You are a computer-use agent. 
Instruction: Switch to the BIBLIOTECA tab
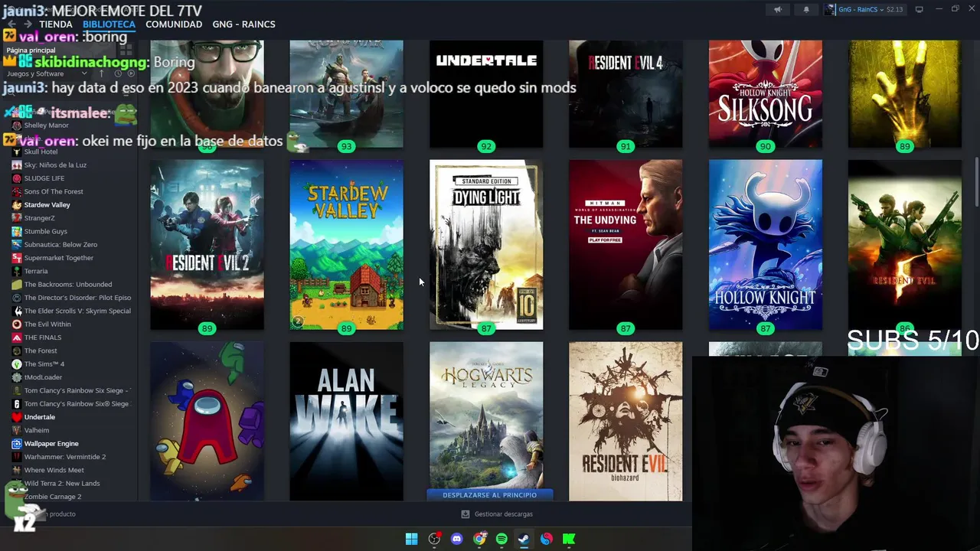click(x=109, y=24)
